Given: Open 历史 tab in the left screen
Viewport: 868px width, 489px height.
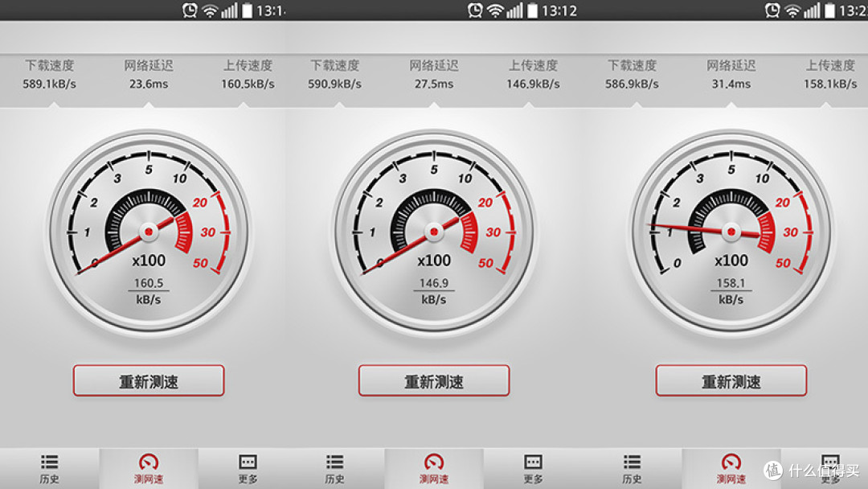Looking at the screenshot, I should point(49,469).
